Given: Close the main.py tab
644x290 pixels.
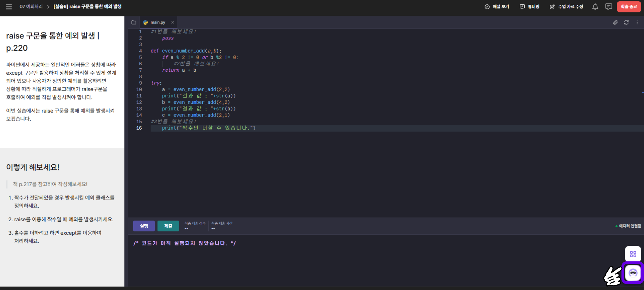Looking at the screenshot, I should tap(173, 23).
